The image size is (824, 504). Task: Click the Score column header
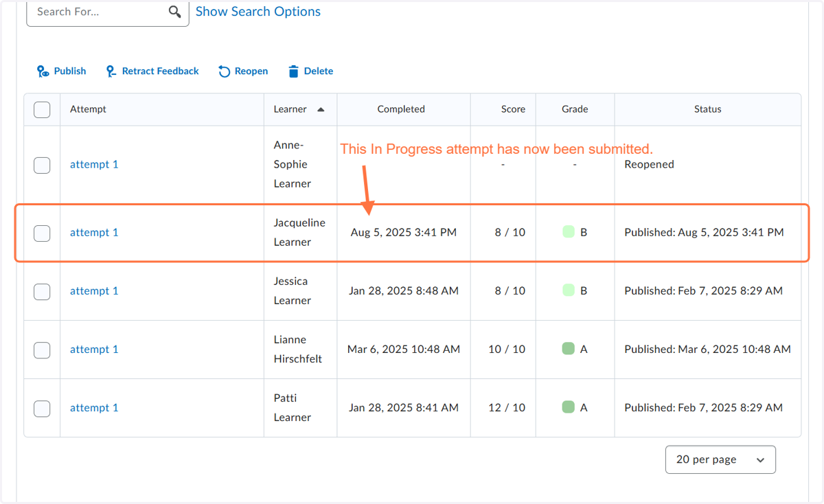[513, 109]
